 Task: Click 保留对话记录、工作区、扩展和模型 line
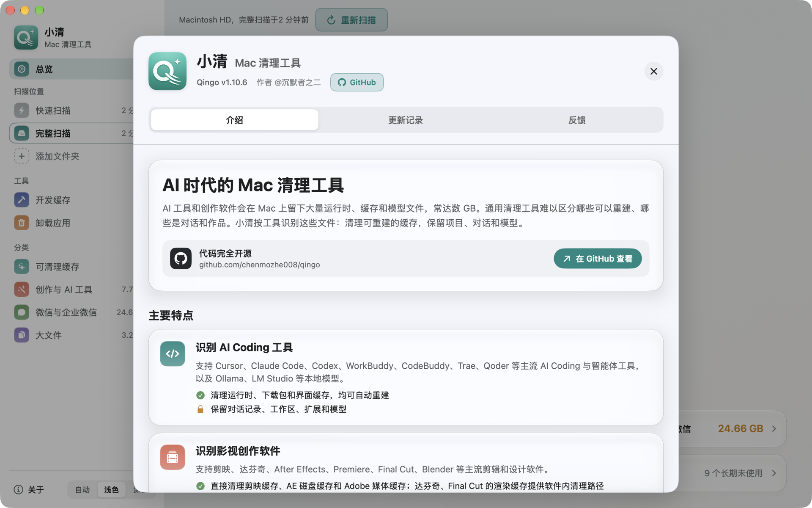[278, 409]
